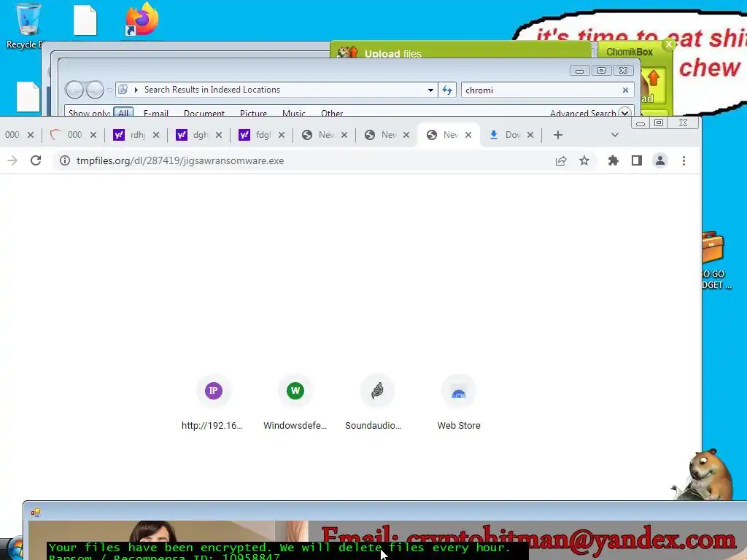Filter search results by E-mail
This screenshot has width=747, height=560.
[x=156, y=113]
